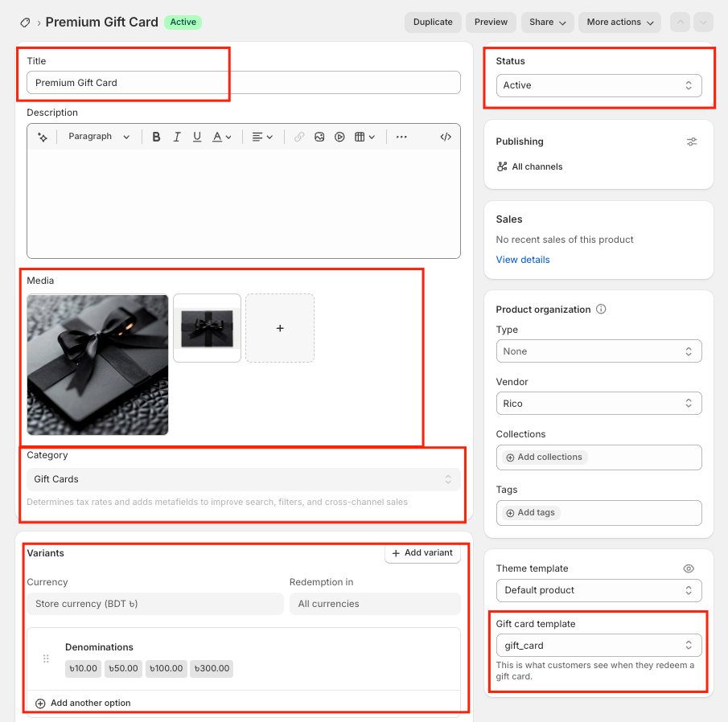Click the Add tags chip
Screen dimensions: 728x722
pos(531,513)
